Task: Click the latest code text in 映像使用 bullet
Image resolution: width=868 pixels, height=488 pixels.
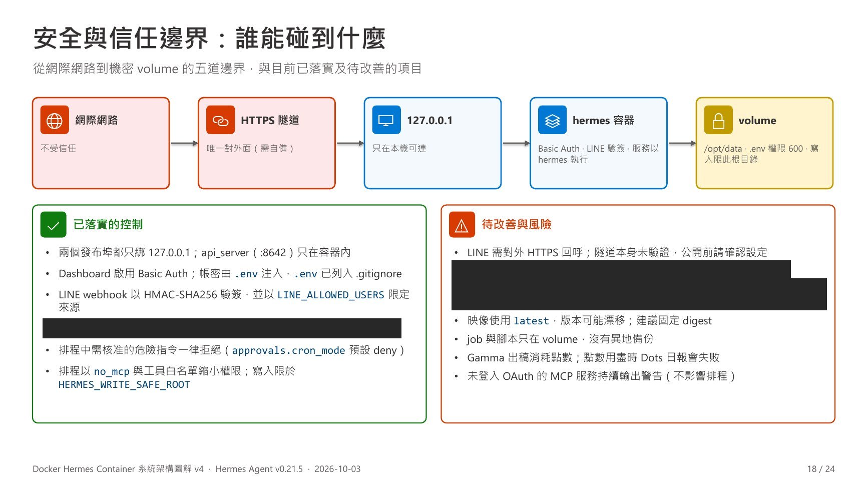Action: pyautogui.click(x=531, y=321)
